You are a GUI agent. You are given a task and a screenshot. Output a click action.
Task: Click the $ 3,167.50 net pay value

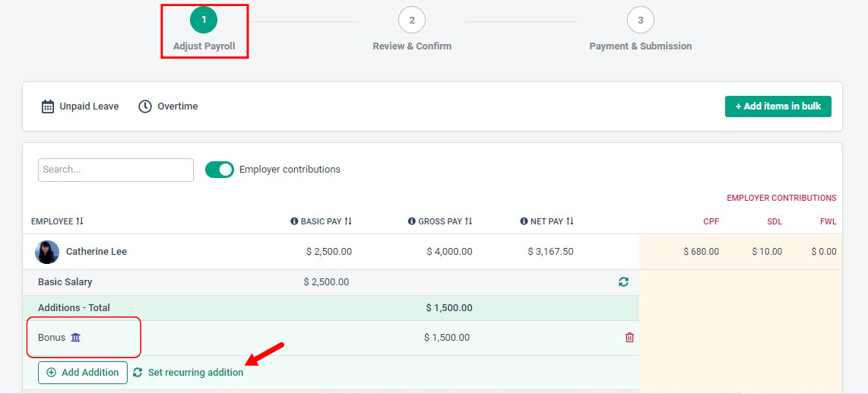click(x=551, y=252)
